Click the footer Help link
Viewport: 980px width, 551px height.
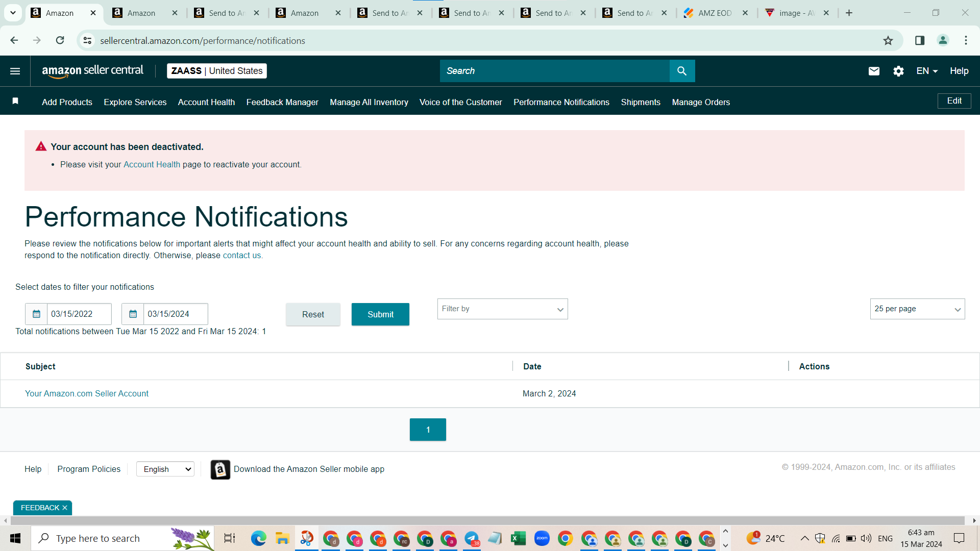coord(33,469)
